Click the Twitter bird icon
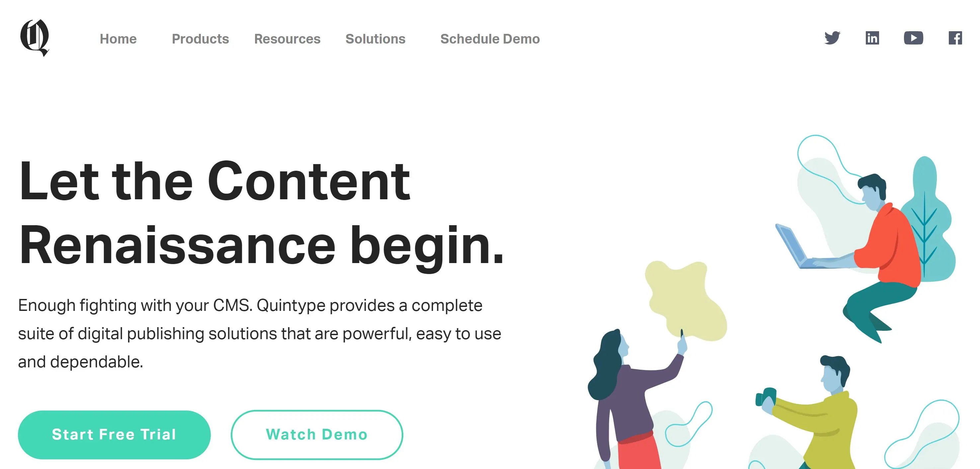 tap(832, 37)
